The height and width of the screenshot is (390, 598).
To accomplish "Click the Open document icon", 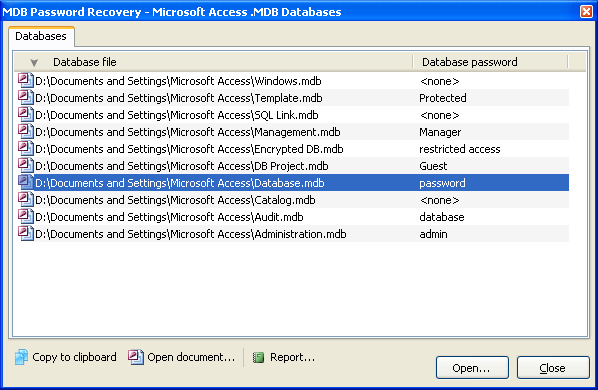I will [136, 357].
